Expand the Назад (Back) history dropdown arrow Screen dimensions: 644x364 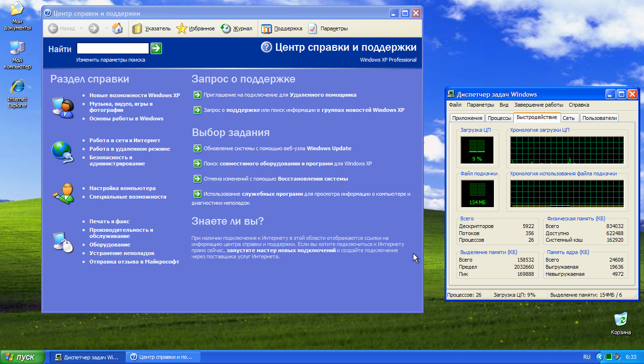click(x=81, y=28)
